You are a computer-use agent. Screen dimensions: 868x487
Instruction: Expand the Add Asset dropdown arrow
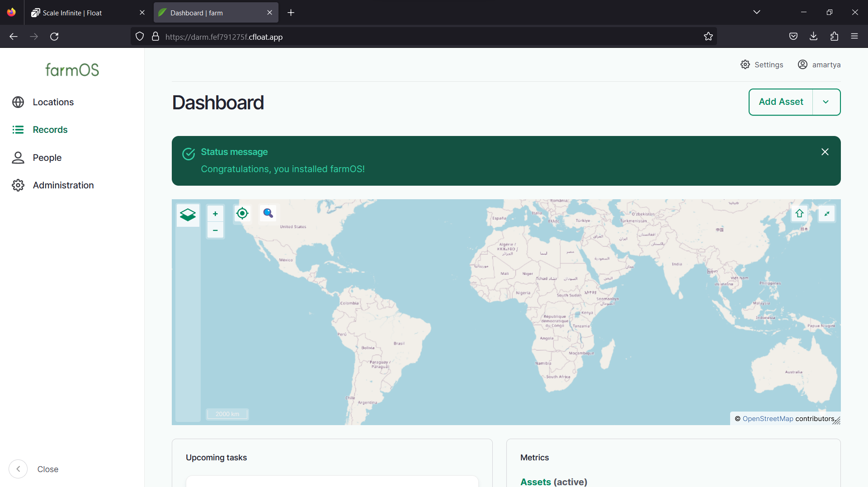coord(826,102)
